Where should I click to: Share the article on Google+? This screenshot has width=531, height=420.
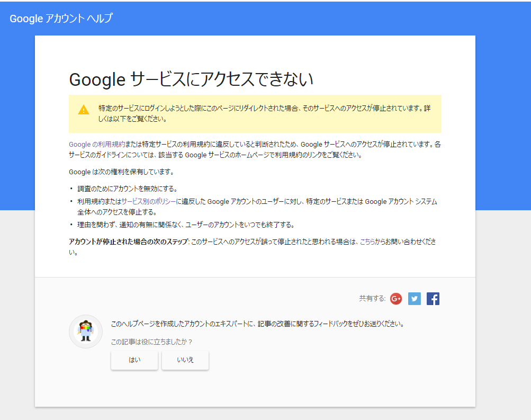(396, 298)
